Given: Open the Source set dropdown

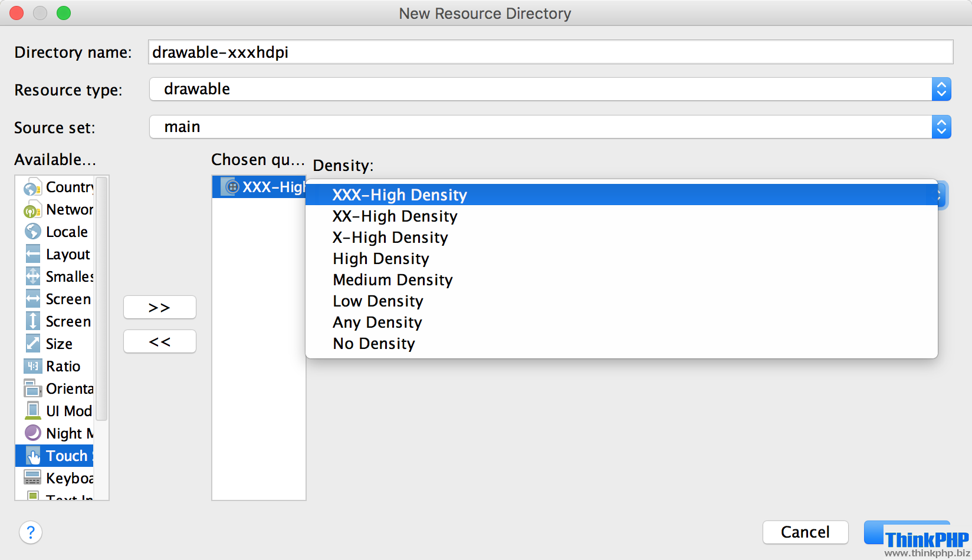Looking at the screenshot, I should (550, 127).
